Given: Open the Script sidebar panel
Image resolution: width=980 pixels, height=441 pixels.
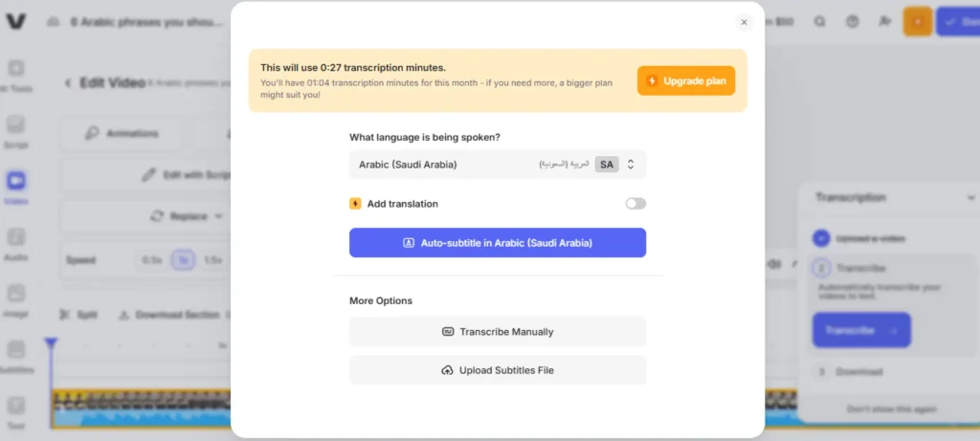Looking at the screenshot, I should pos(16,132).
